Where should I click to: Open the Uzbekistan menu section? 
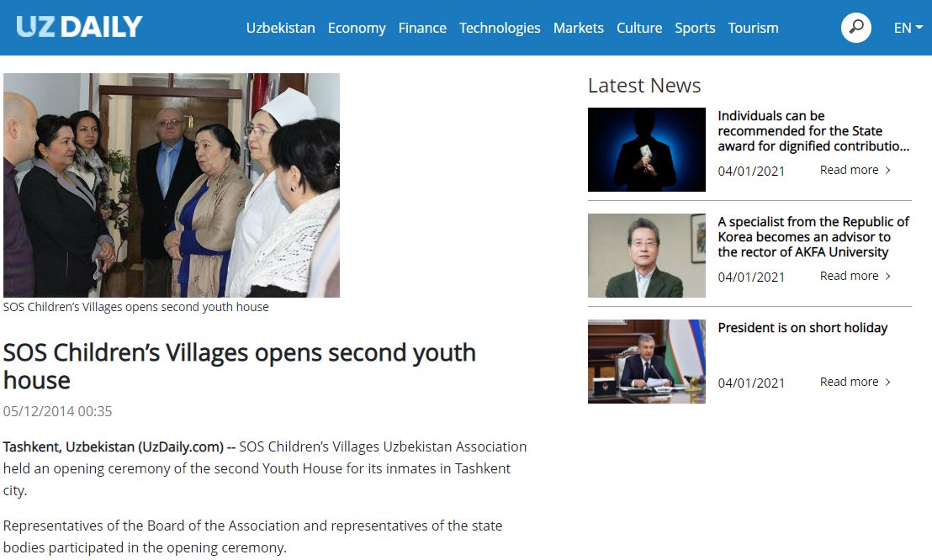[x=281, y=28]
